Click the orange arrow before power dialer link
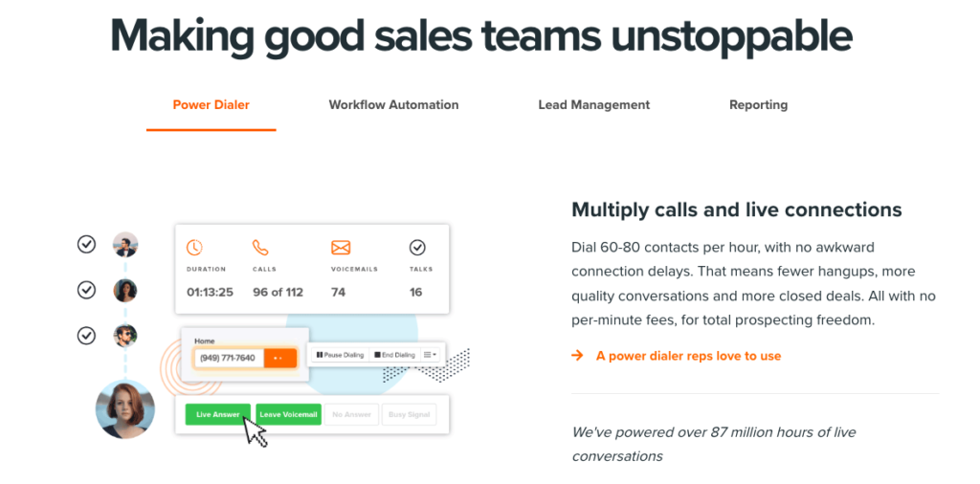Viewport: 980px width, 484px height. coord(578,356)
